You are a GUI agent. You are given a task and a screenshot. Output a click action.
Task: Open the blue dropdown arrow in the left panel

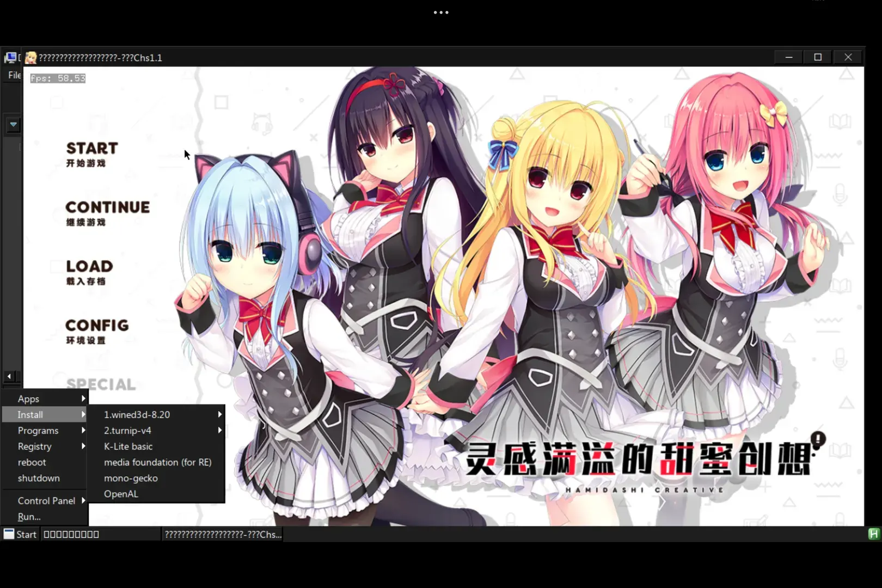click(x=13, y=125)
